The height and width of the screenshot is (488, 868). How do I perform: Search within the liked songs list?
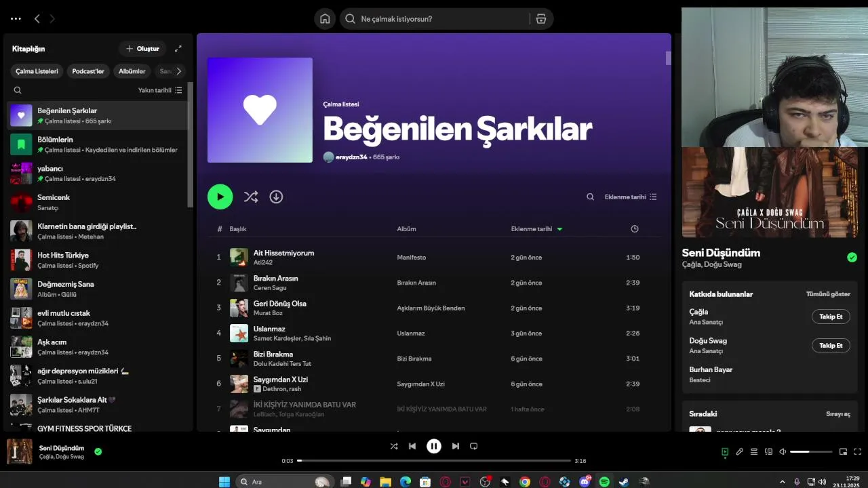click(590, 197)
